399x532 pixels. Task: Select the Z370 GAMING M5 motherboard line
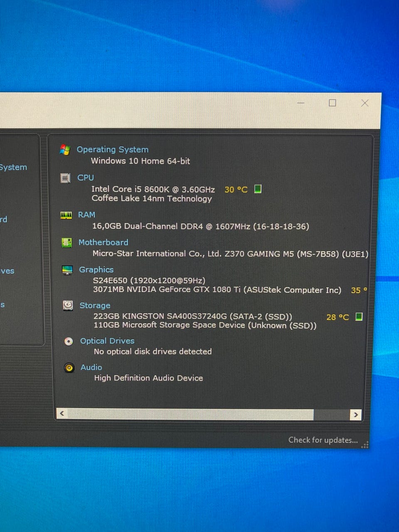pos(230,254)
